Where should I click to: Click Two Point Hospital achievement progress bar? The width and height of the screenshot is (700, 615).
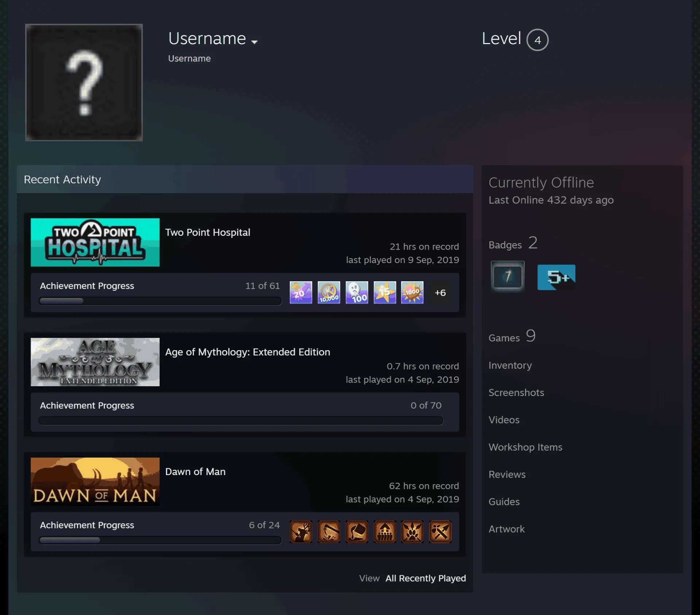[x=160, y=301]
